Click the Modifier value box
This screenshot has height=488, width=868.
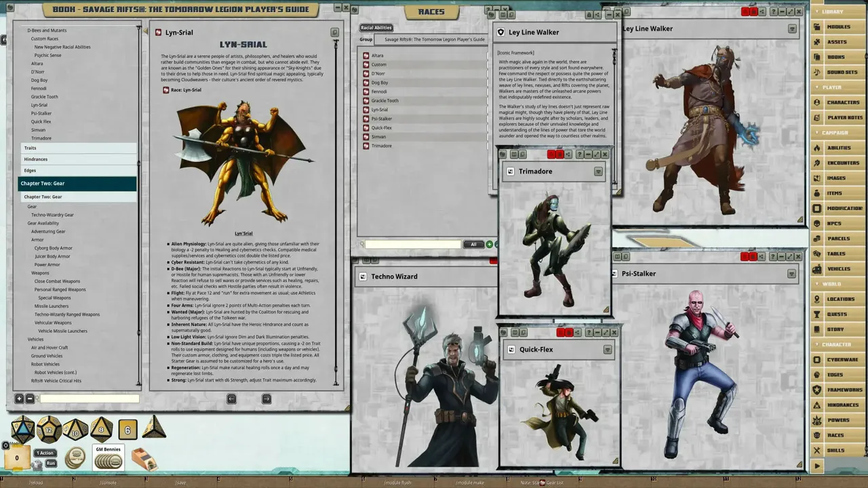coord(17,458)
